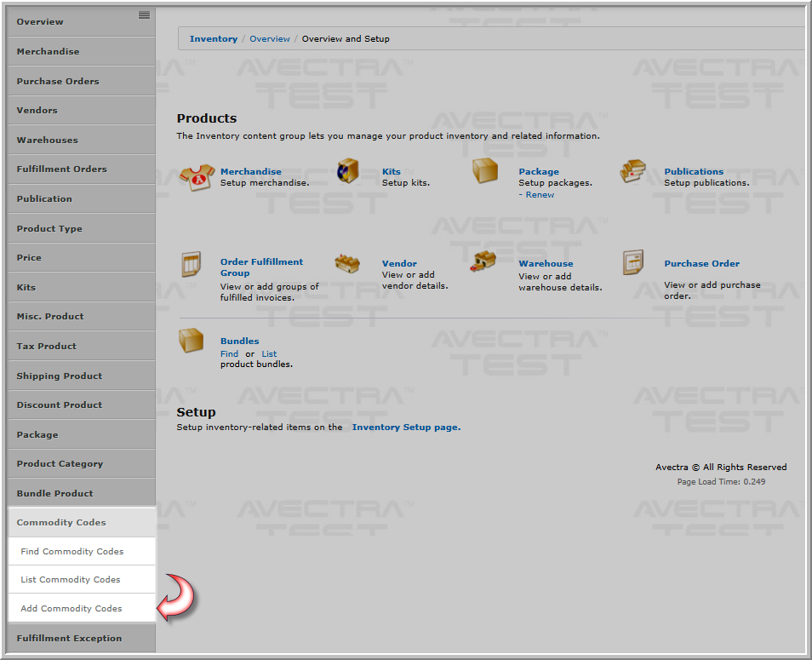Screen dimensions: 812x660
Task: Select Purchase Orders in the sidebar
Action: (82, 81)
